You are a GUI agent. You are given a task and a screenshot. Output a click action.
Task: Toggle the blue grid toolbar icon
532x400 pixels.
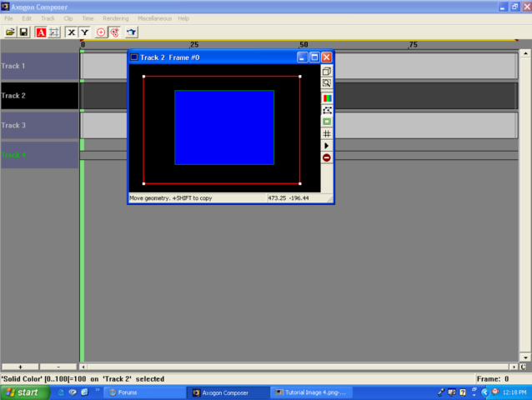click(54, 32)
